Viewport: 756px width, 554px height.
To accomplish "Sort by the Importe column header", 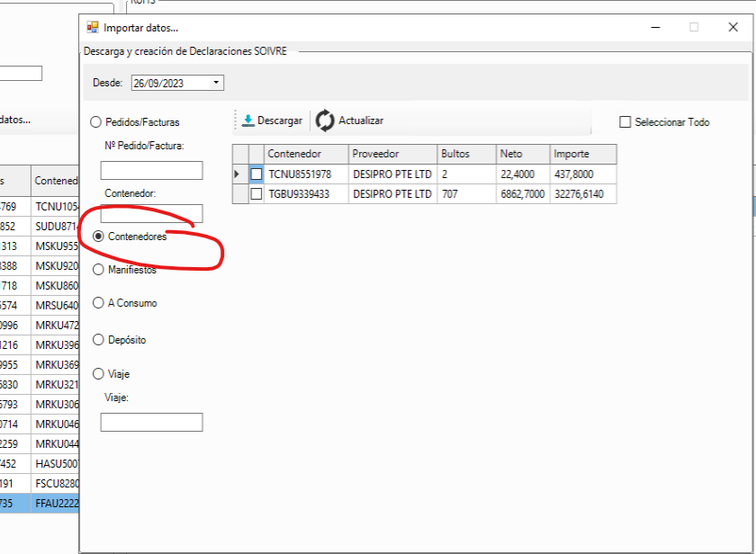I will (583, 154).
